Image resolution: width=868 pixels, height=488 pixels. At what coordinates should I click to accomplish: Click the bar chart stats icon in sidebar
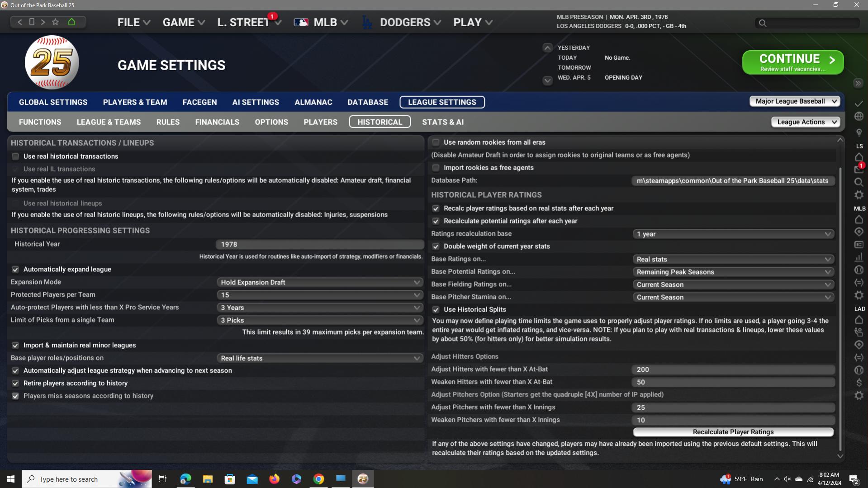859,257
